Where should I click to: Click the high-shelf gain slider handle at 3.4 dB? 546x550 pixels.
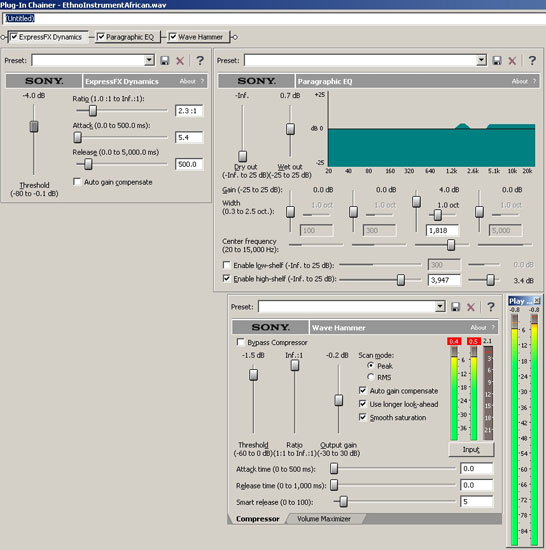tap(491, 280)
